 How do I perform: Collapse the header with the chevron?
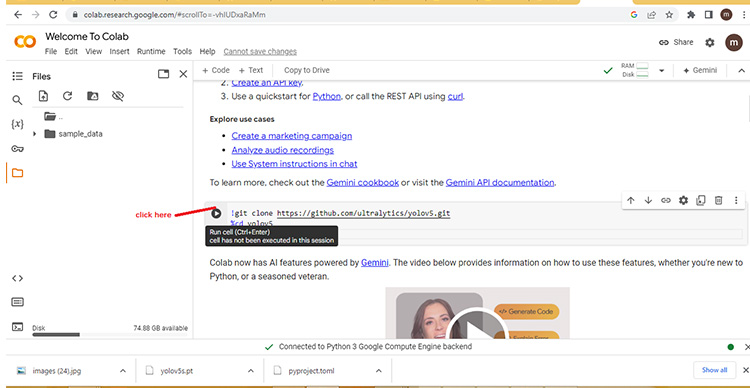(x=741, y=70)
